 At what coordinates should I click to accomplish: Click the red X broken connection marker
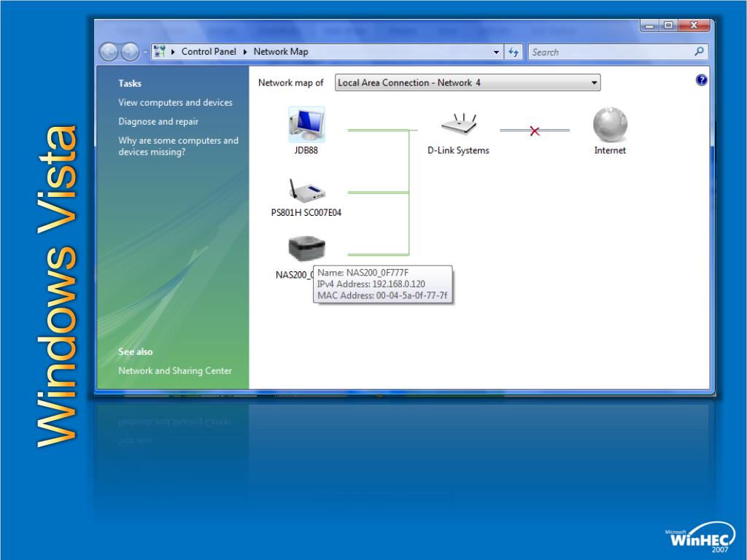click(535, 131)
